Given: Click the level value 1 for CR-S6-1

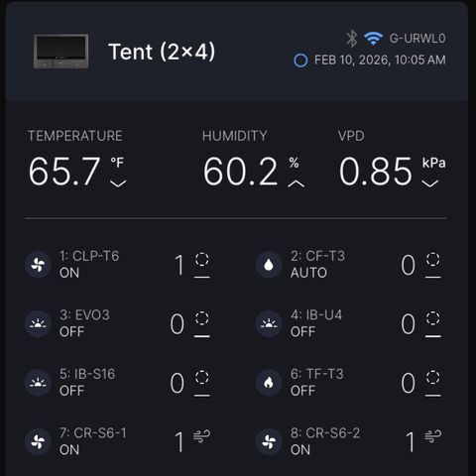Looking at the screenshot, I should [178, 442].
